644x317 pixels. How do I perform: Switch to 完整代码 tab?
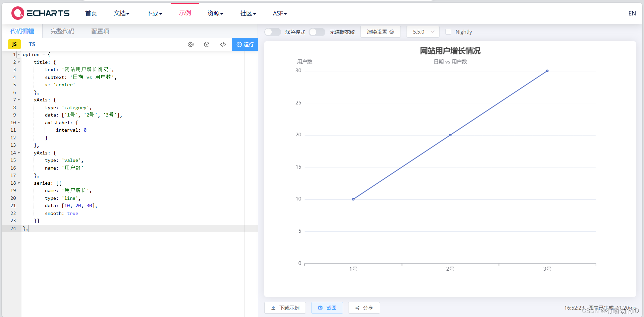(x=62, y=31)
